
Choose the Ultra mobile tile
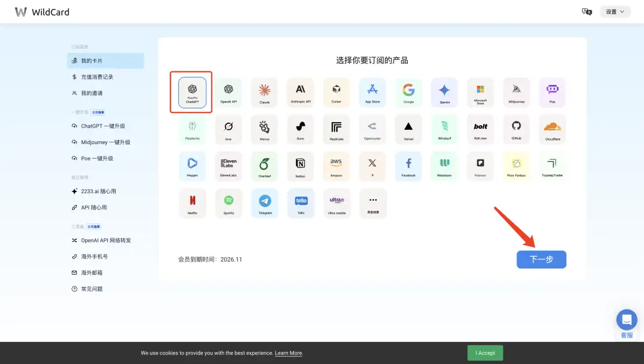[336, 204]
